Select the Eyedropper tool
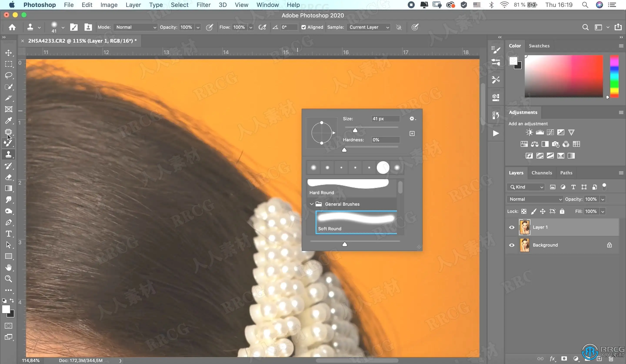 point(8,121)
